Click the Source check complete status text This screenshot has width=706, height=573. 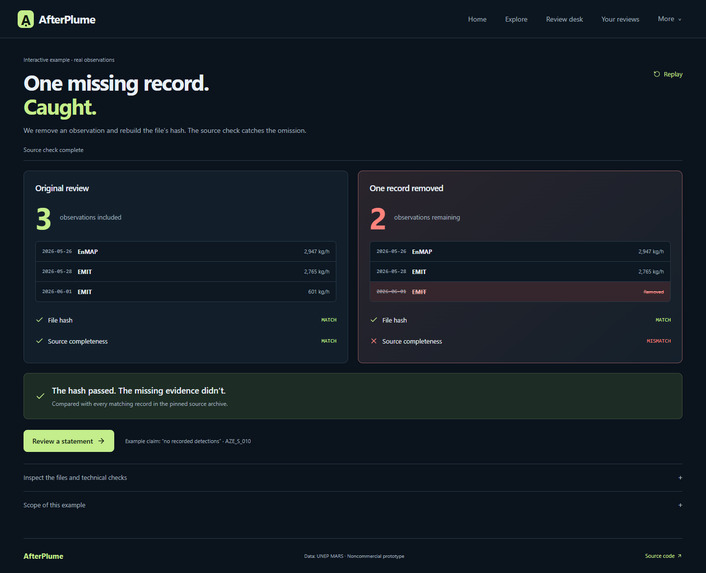53,150
